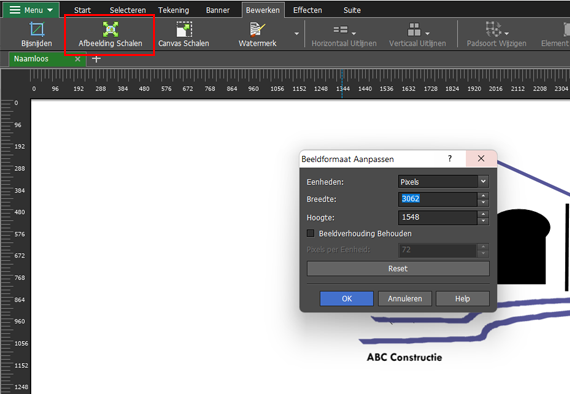Screen dimensions: 570x394
Task: Click the Reset button
Action: 398,269
